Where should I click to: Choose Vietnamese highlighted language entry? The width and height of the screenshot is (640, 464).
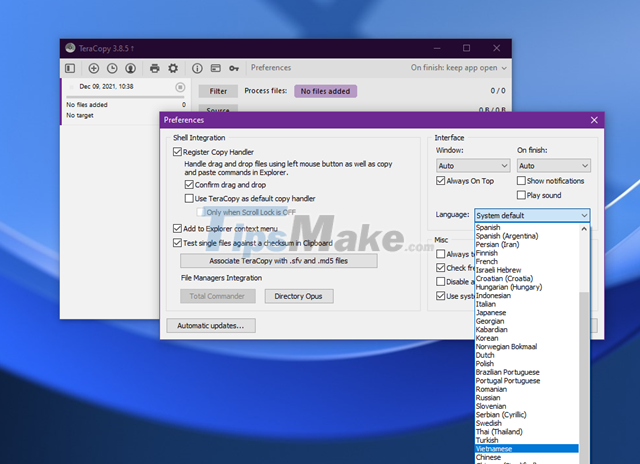527,448
